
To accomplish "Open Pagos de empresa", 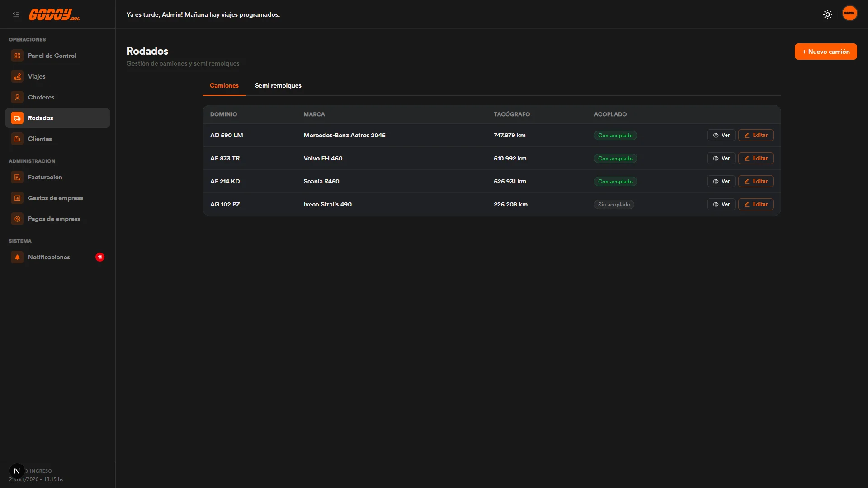I will 57,219.
